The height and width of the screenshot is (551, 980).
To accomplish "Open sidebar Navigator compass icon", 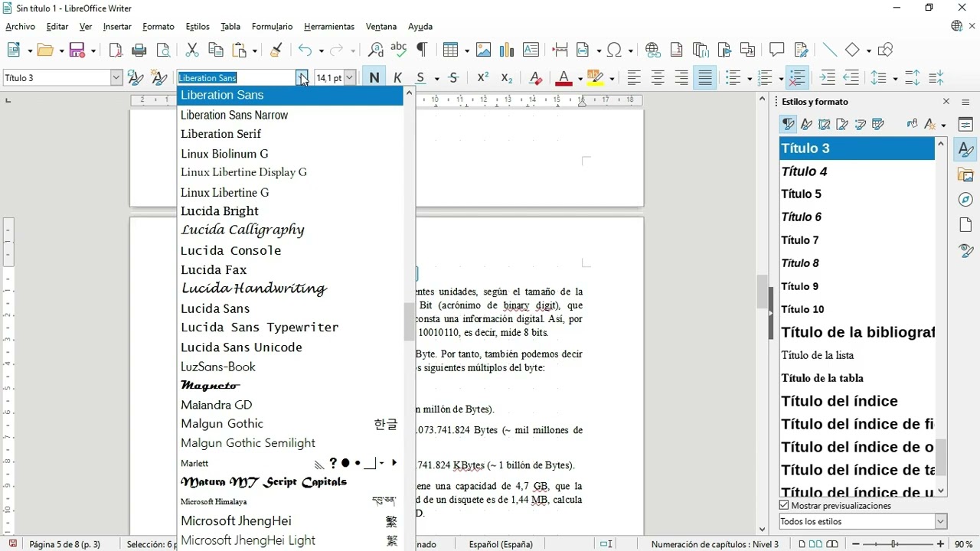I will point(965,200).
